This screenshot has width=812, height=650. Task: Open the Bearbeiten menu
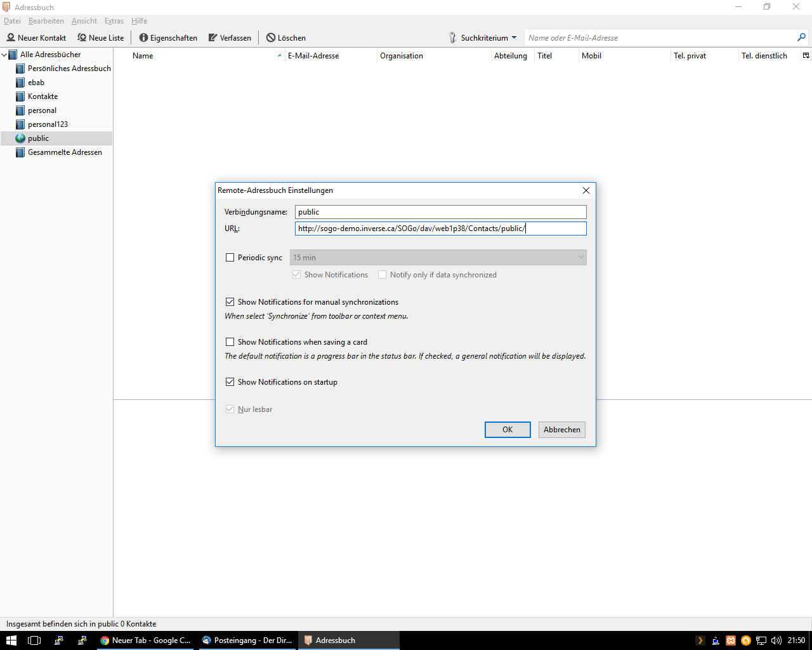click(46, 21)
